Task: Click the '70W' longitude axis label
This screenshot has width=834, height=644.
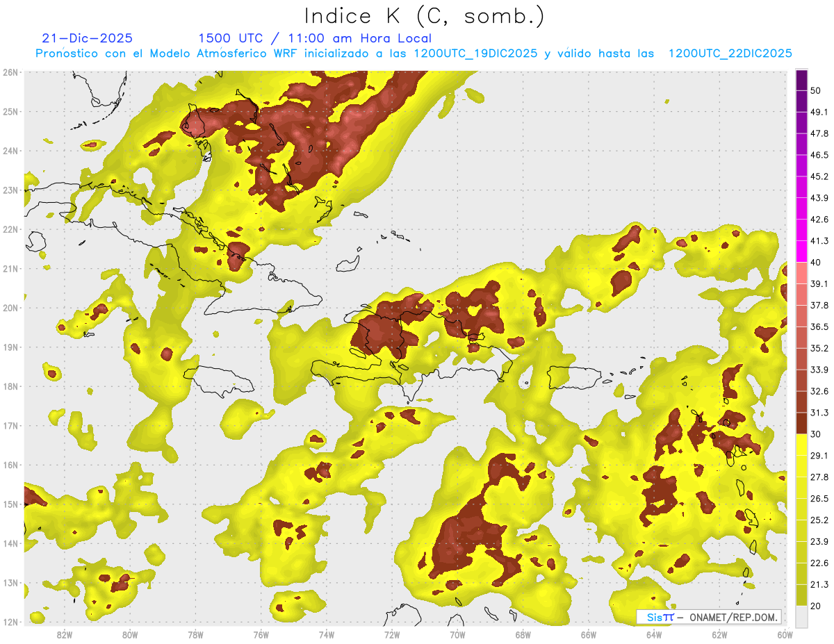Action: (457, 634)
